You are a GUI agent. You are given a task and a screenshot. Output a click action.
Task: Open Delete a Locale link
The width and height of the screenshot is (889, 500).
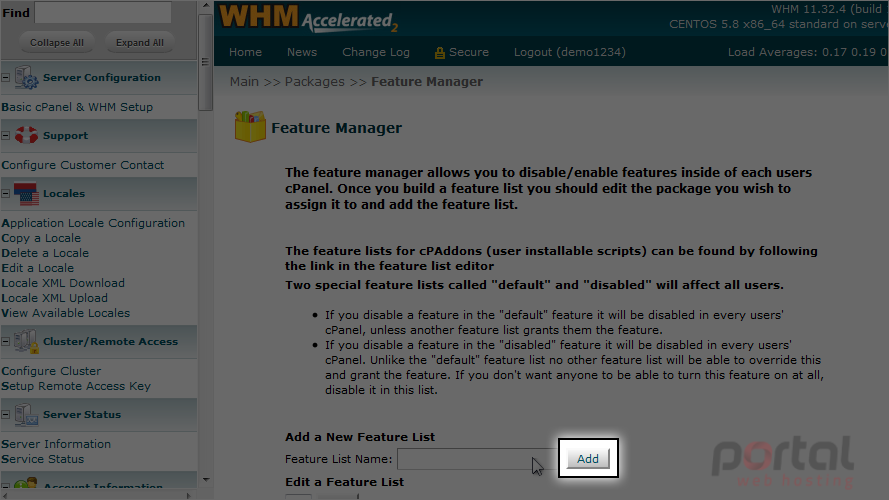click(45, 253)
